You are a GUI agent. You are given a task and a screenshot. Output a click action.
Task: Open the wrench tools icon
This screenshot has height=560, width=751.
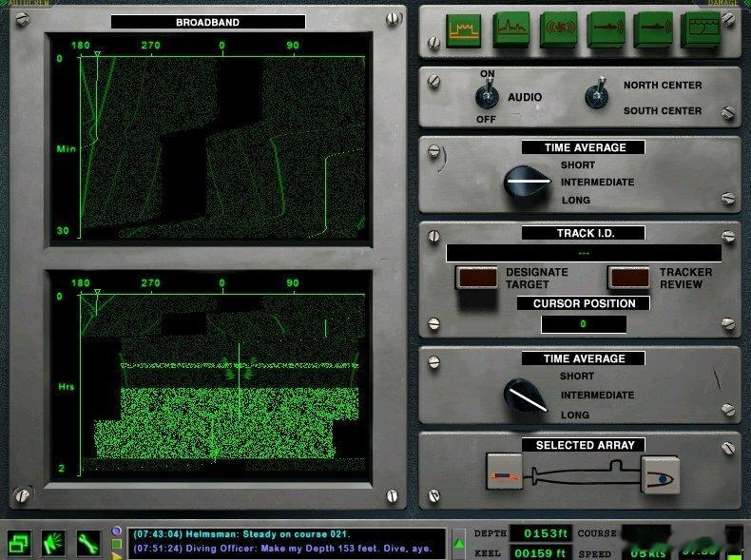(x=88, y=544)
